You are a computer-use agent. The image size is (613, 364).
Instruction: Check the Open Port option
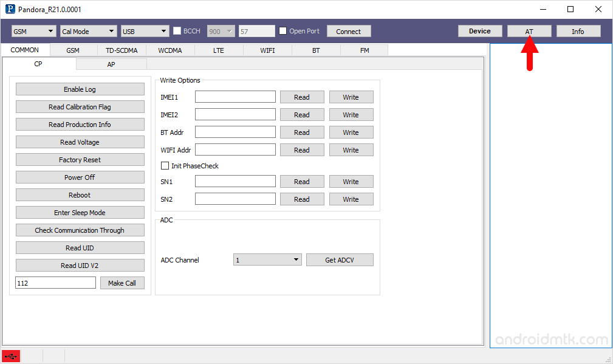[283, 30]
